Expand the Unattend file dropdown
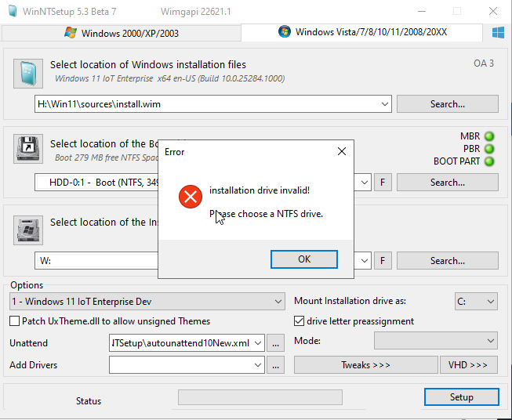 click(258, 343)
